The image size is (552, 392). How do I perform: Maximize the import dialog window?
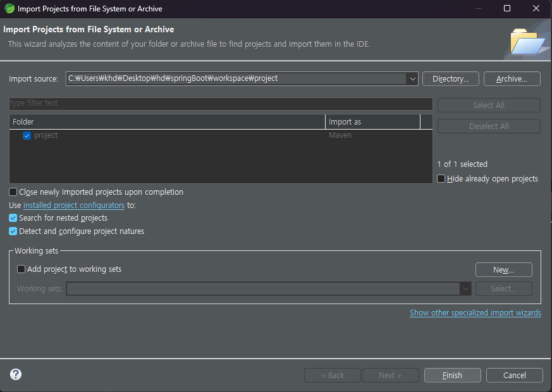(507, 8)
